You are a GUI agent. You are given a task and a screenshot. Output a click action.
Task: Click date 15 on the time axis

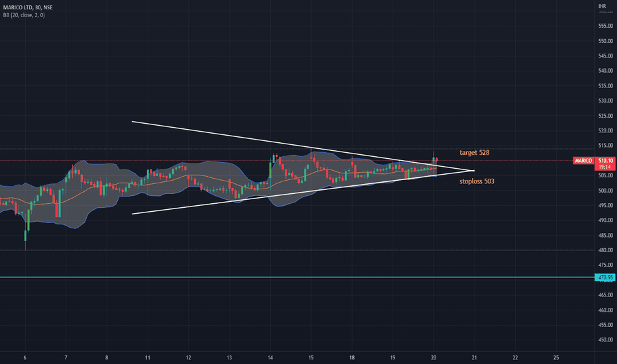311,357
